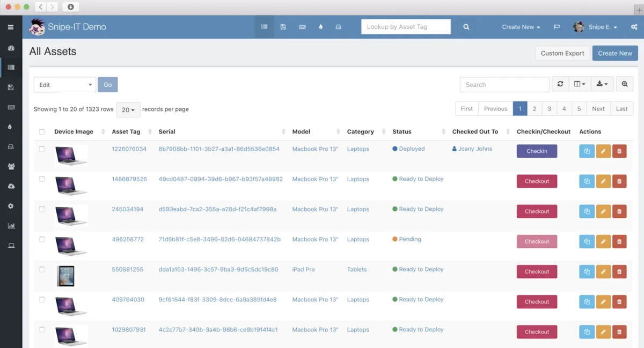Go to page 5
The height and width of the screenshot is (348, 644).
(579, 109)
